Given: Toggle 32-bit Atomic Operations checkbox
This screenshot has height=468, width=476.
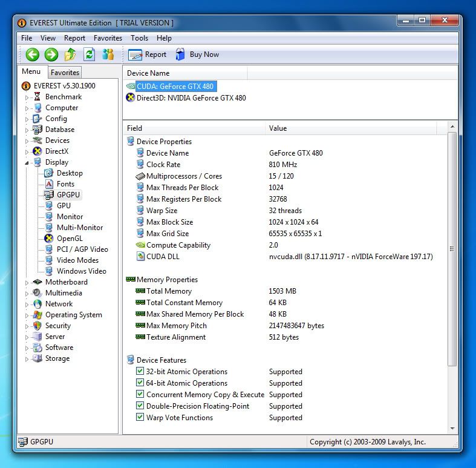Looking at the screenshot, I should click(x=140, y=371).
